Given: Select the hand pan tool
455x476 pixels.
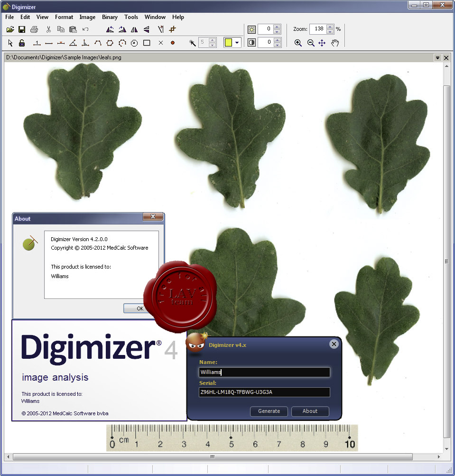Looking at the screenshot, I should pos(335,43).
